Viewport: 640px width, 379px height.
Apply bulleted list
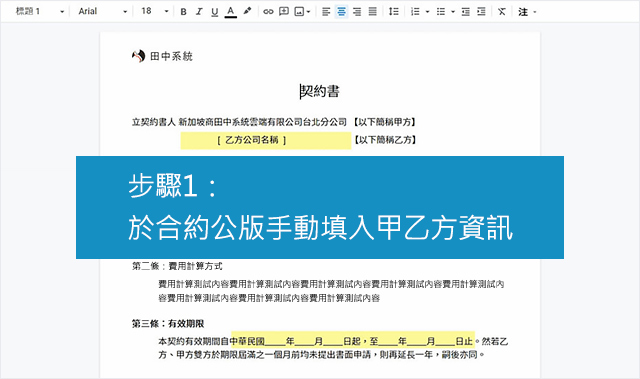pyautogui.click(x=441, y=12)
